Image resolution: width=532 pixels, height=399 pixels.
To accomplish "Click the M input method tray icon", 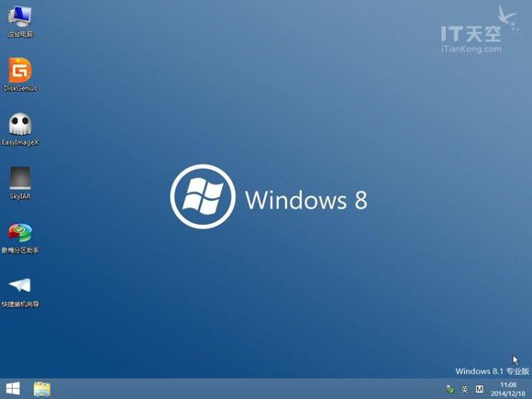I will (x=480, y=389).
